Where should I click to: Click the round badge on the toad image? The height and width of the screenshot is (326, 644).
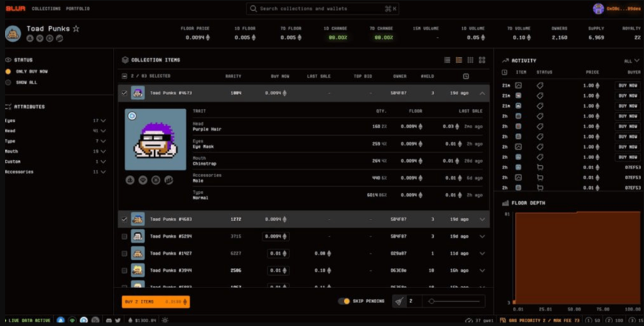click(132, 116)
